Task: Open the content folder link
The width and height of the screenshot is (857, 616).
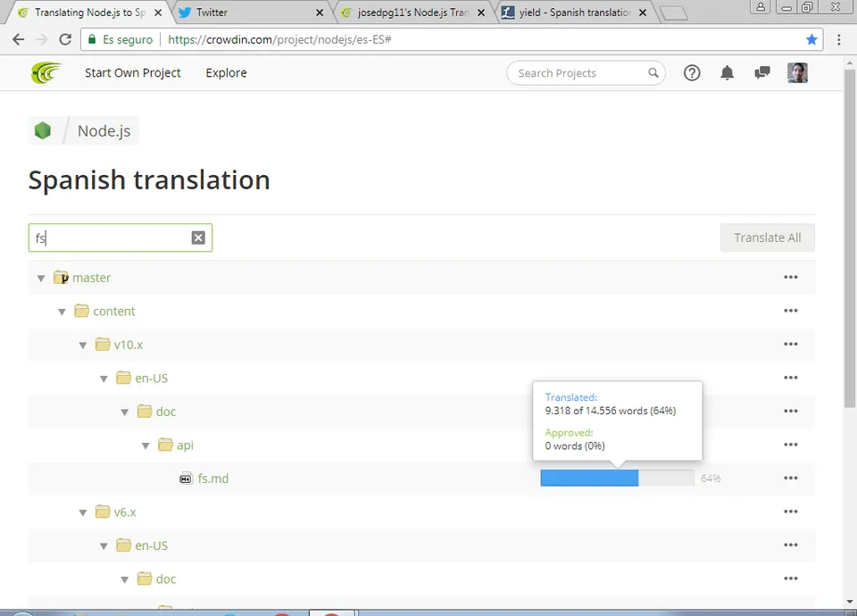Action: point(114,311)
